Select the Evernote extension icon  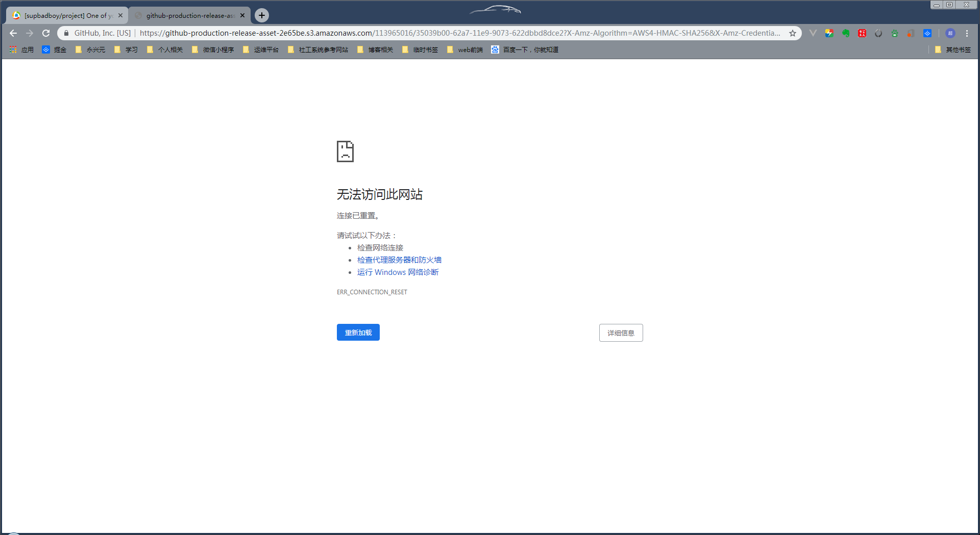tap(846, 33)
